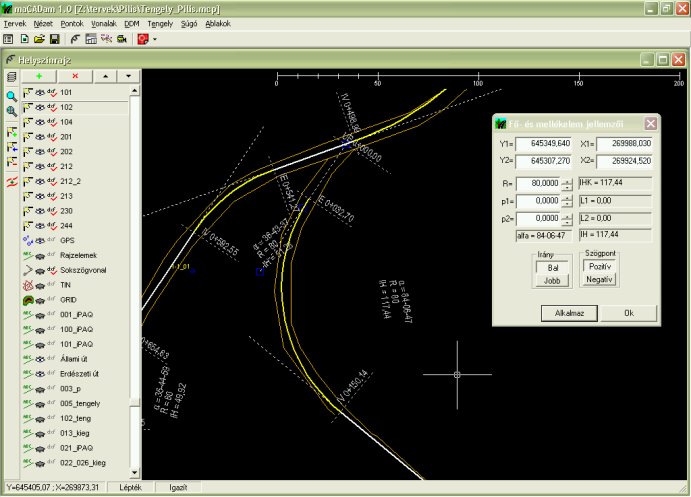The width and height of the screenshot is (691, 497).
Task: Toggle visibility eye of layer 101
Action: pyautogui.click(x=40, y=93)
